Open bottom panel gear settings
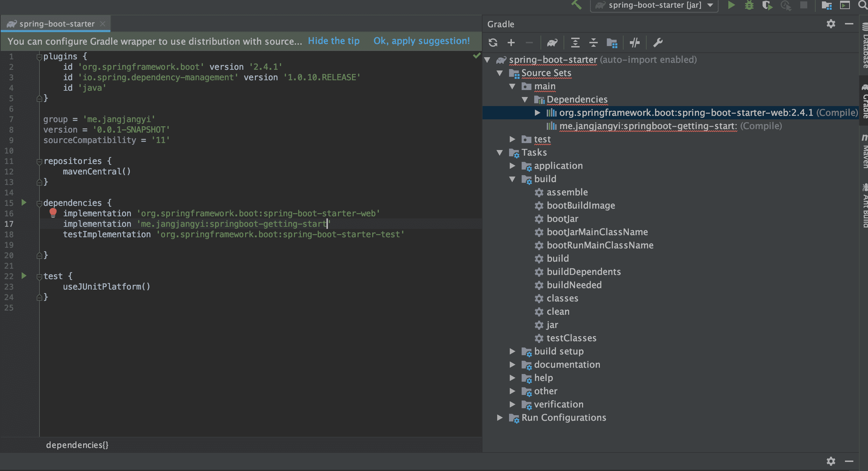 tap(831, 461)
